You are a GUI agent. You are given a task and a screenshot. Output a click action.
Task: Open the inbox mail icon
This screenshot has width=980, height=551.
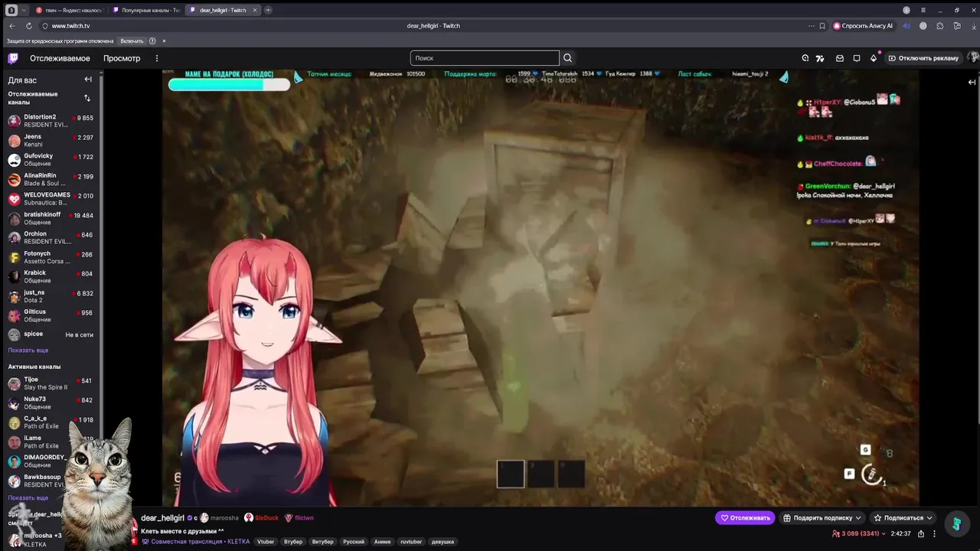point(839,58)
